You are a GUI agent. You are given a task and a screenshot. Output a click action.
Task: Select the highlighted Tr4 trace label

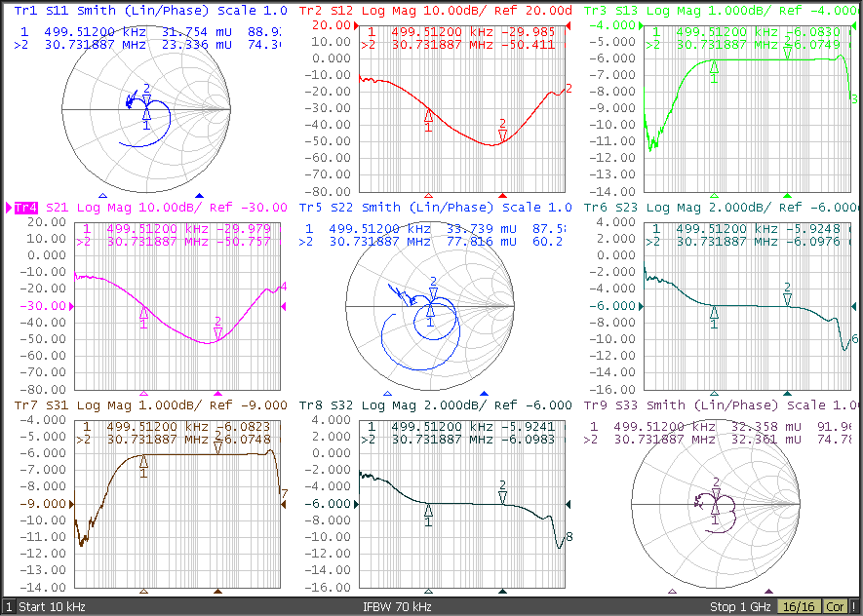[x=26, y=208]
